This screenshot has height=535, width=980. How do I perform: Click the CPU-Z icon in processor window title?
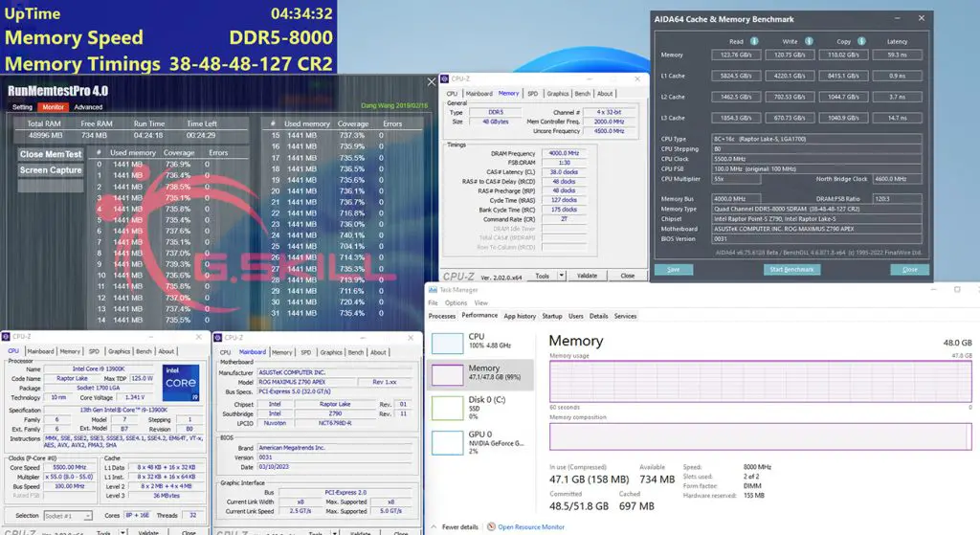[x=7, y=336]
